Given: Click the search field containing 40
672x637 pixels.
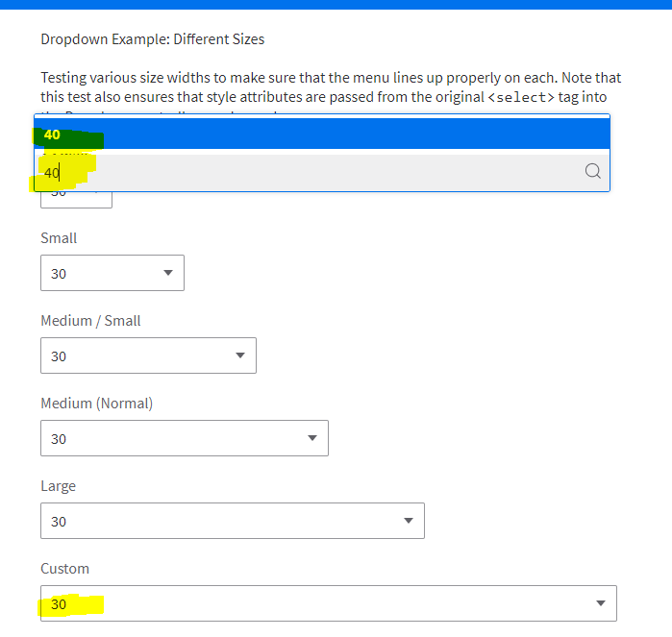Looking at the screenshot, I should tap(322, 172).
